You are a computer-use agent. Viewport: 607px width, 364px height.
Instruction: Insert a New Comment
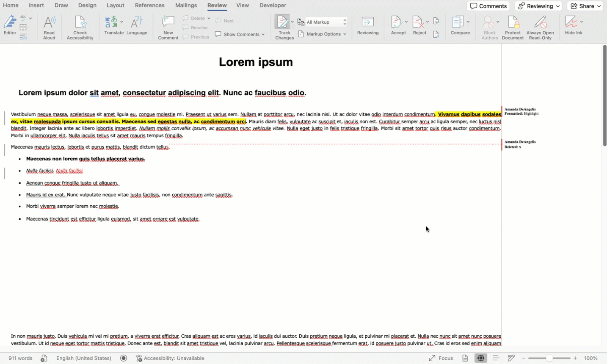pos(168,28)
